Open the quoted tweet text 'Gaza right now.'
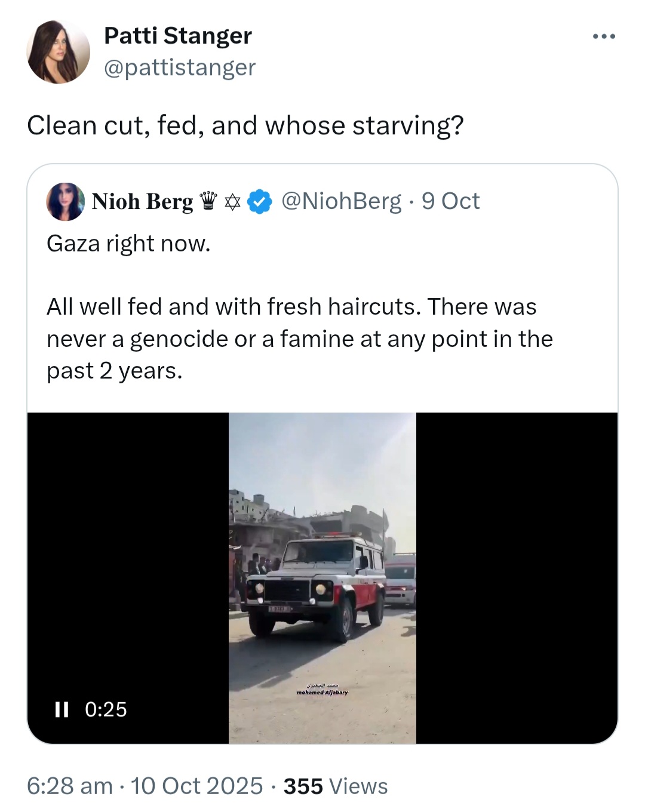 point(128,244)
